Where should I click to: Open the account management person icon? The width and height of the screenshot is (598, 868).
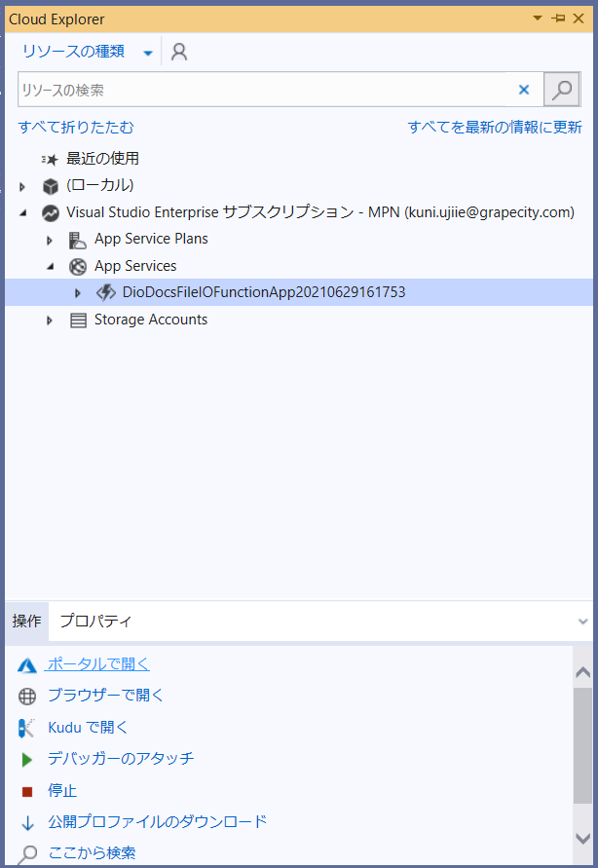click(x=178, y=52)
